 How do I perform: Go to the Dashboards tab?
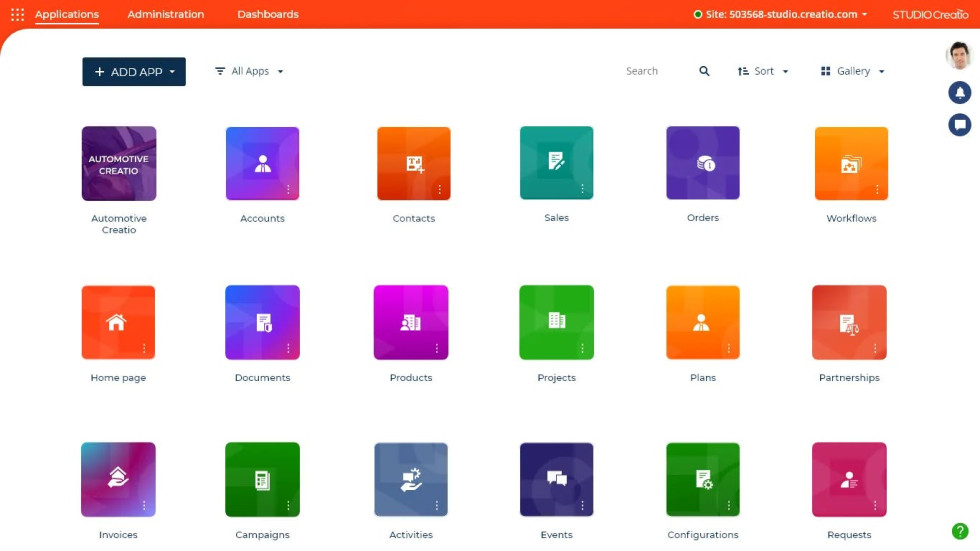(x=267, y=14)
